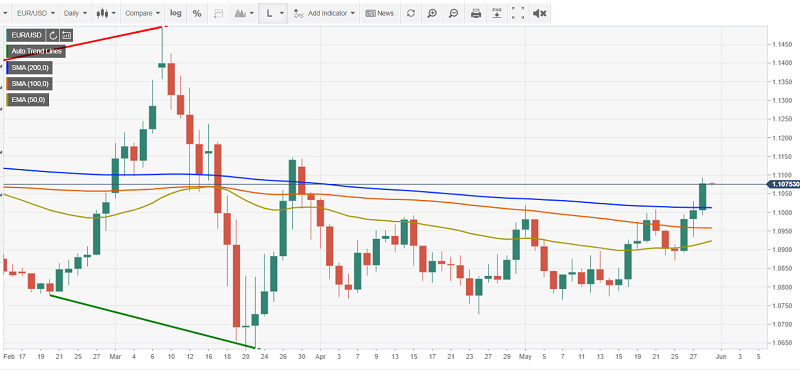Open the Compare dropdown
The width and height of the screenshot is (800, 372).
pos(143,13)
